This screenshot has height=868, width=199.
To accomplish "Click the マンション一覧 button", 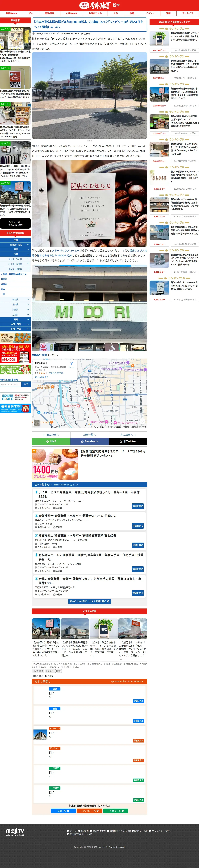I will click(x=89, y=811).
